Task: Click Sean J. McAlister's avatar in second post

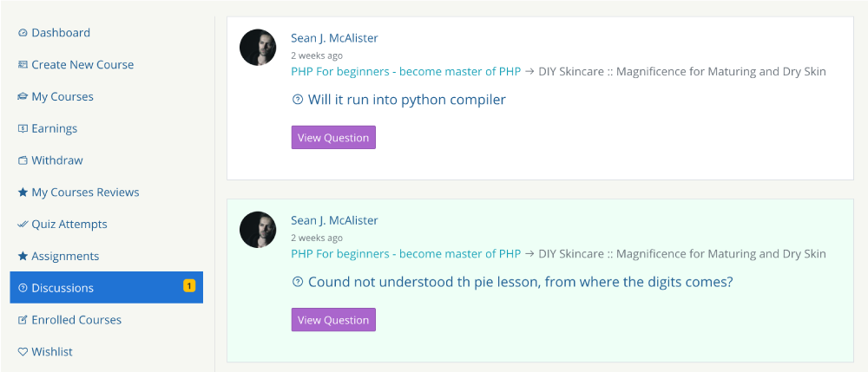Action: point(258,230)
